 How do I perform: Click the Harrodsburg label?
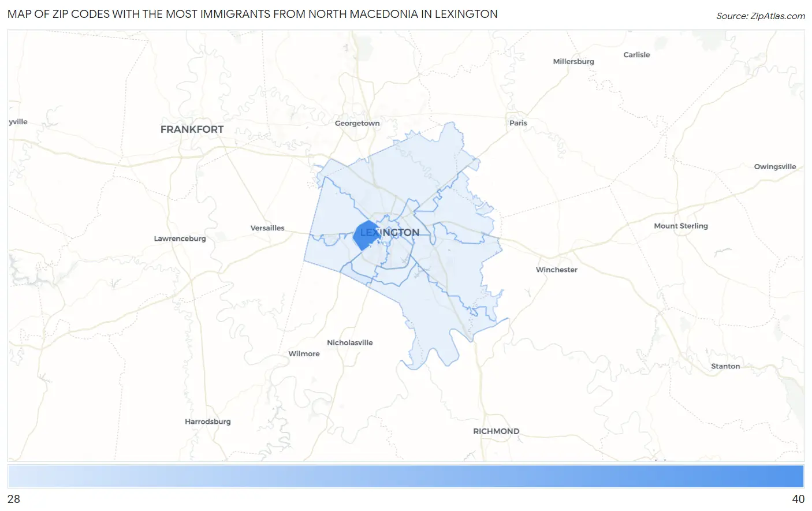coord(208,422)
